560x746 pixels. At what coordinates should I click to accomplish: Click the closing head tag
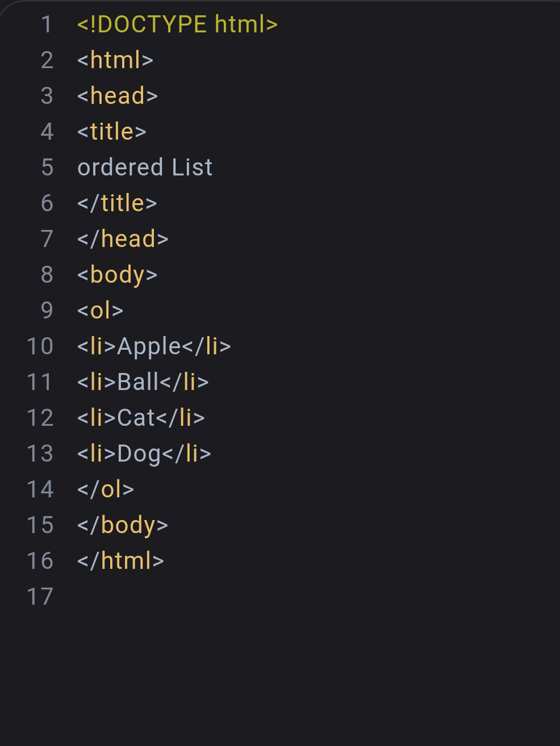[x=123, y=239]
